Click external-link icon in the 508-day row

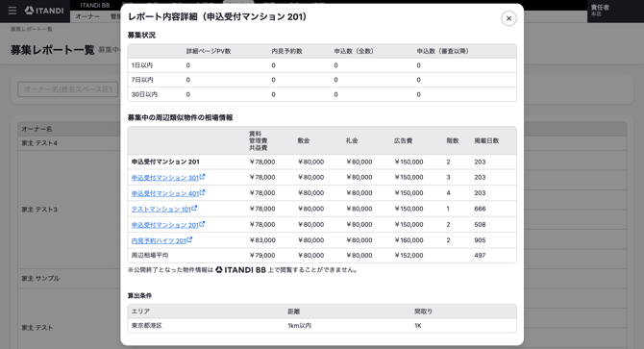click(x=202, y=224)
